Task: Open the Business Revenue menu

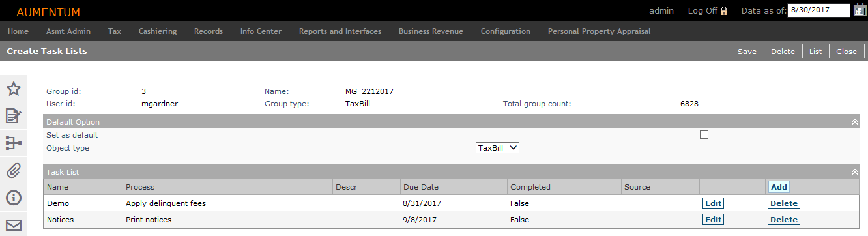Action: click(431, 31)
